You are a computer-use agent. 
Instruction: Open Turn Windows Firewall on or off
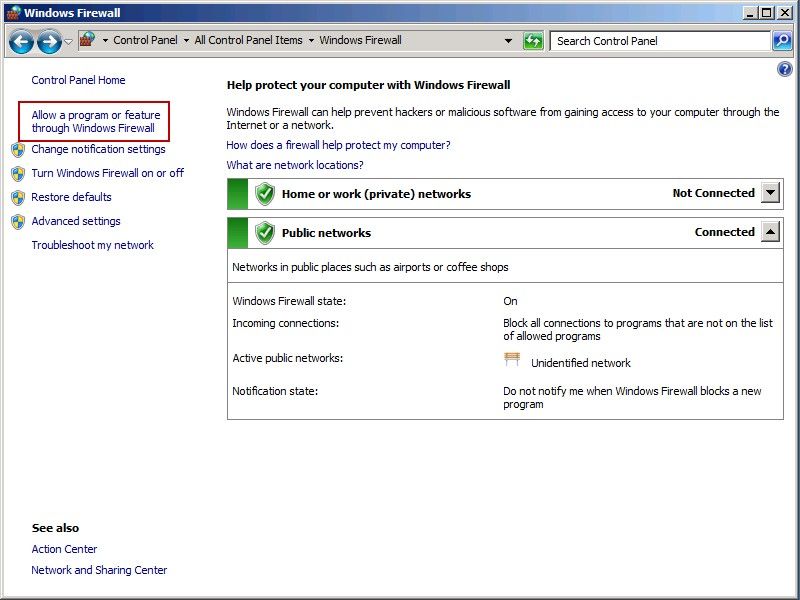[x=108, y=173]
